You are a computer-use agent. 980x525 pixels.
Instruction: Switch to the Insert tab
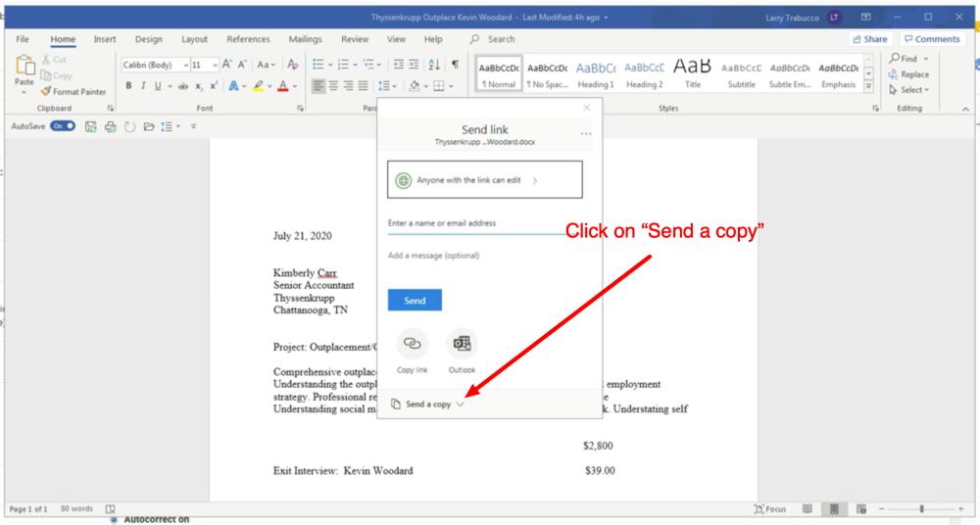point(105,39)
